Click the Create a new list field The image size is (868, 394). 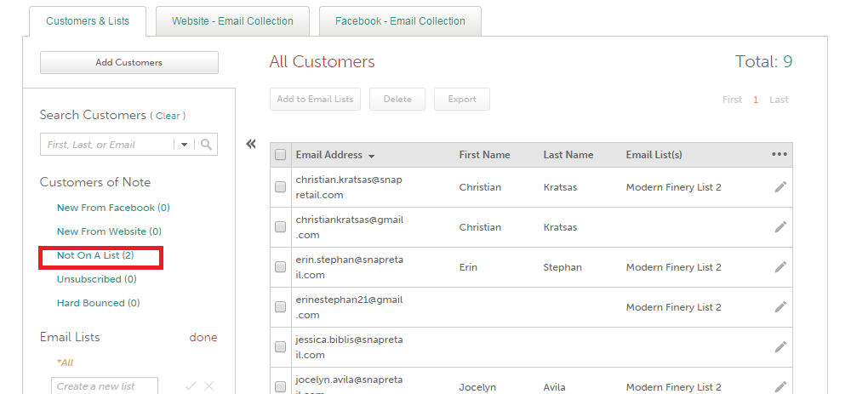click(x=104, y=386)
